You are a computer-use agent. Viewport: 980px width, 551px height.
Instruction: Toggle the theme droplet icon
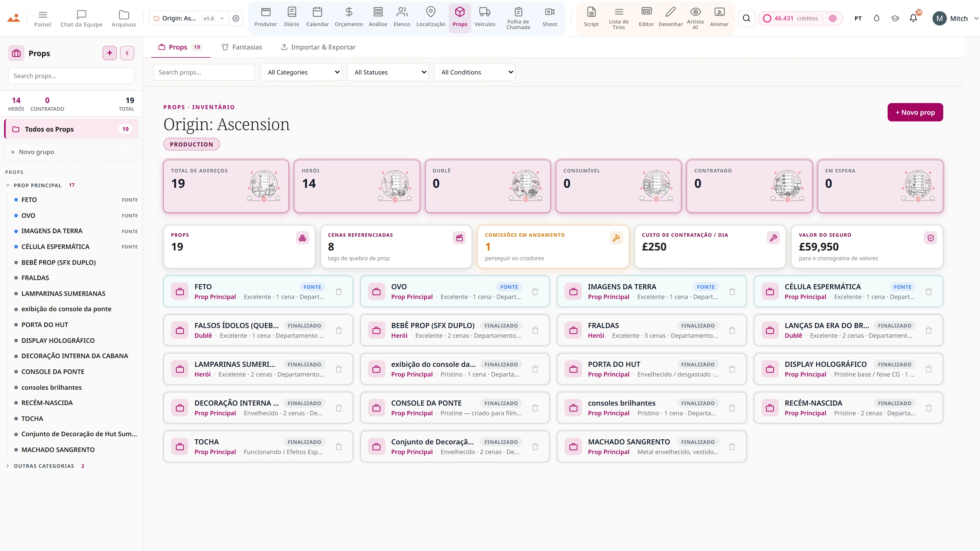(877, 18)
